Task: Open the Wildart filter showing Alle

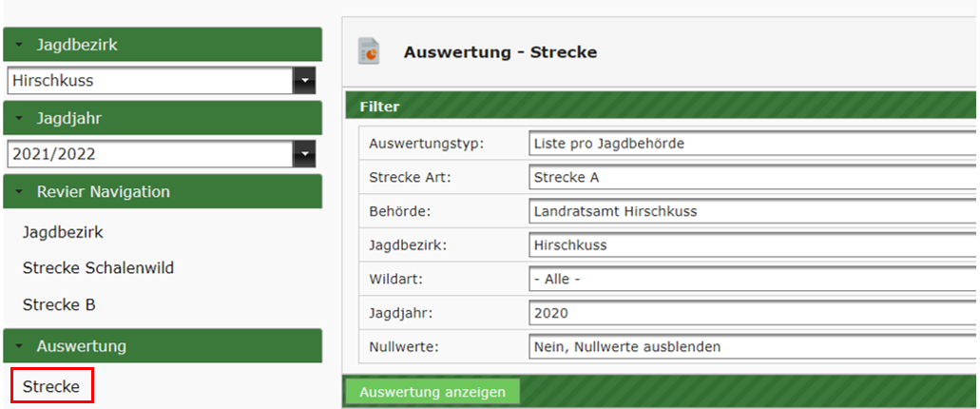Action: pyautogui.click(x=752, y=280)
